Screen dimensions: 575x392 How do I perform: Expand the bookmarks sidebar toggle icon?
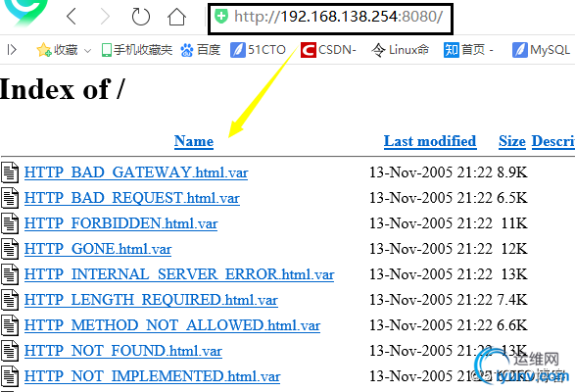pos(12,50)
